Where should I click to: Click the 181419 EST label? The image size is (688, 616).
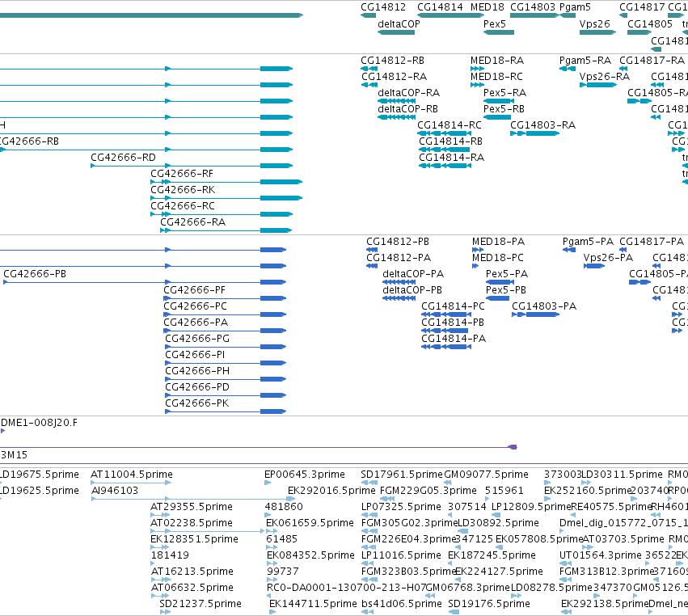[170, 555]
